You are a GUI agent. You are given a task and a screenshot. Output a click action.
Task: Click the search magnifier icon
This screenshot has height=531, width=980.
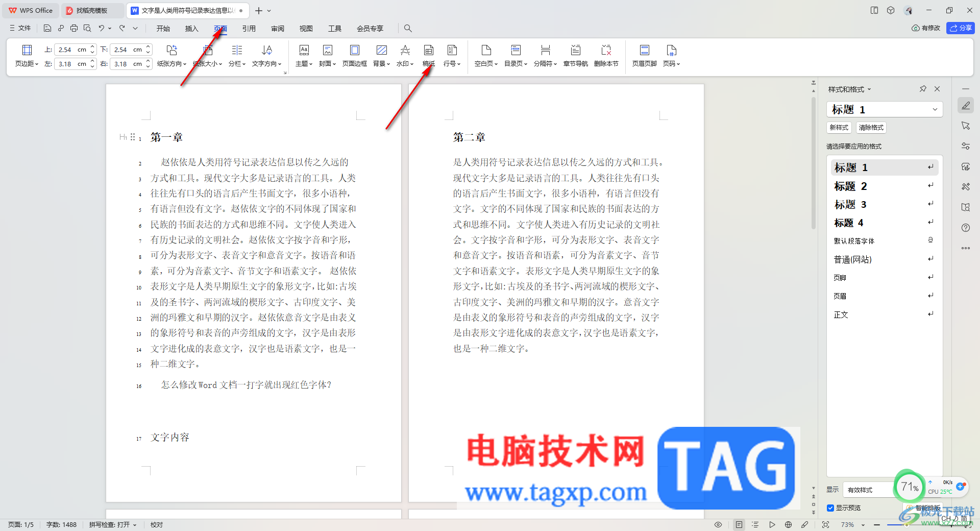tap(408, 28)
